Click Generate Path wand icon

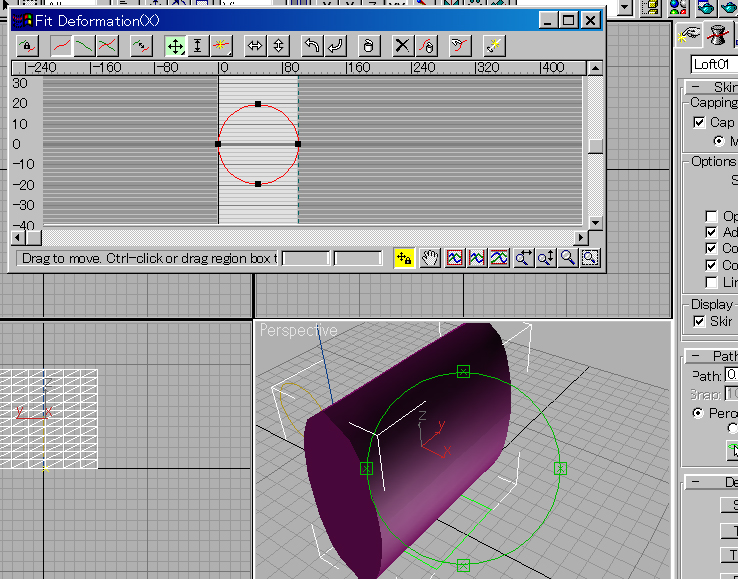pyautogui.click(x=494, y=46)
